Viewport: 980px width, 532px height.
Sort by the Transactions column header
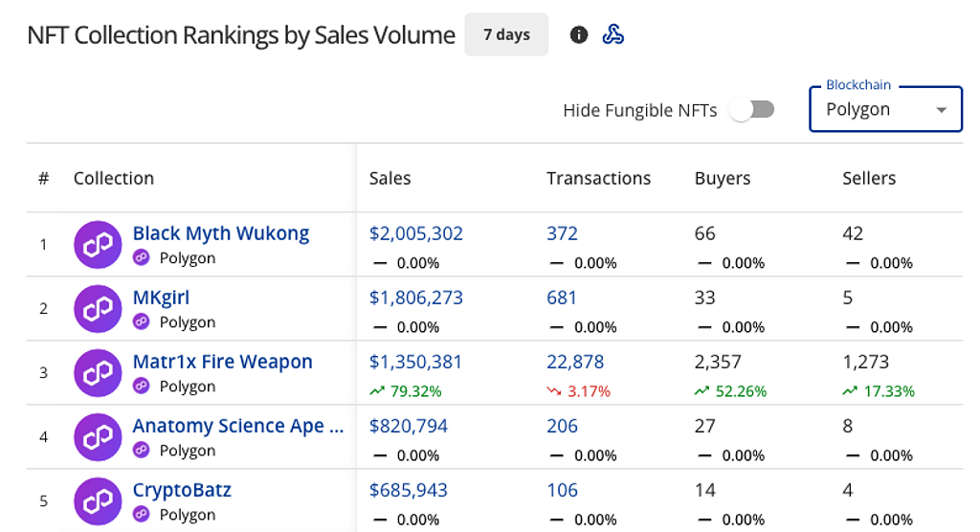pos(598,178)
